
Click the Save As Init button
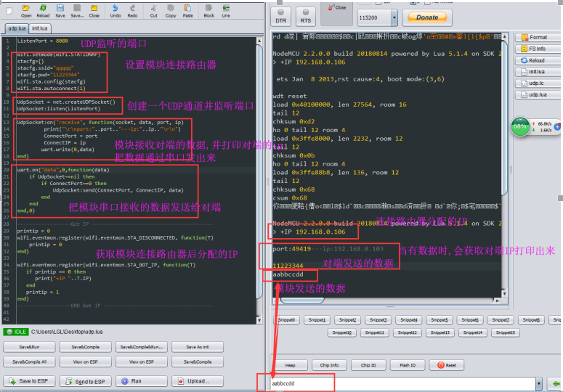point(198,347)
